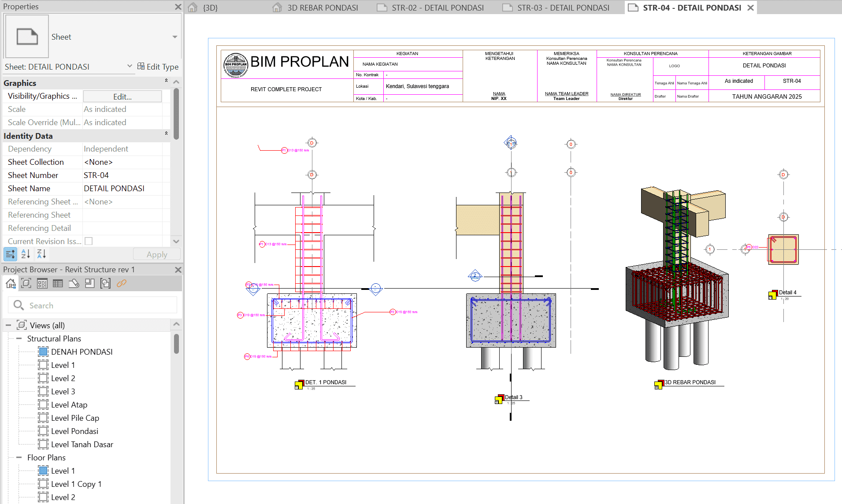842x504 pixels.
Task: Click the Groups icon in Project Browser
Action: pyautogui.click(x=105, y=283)
